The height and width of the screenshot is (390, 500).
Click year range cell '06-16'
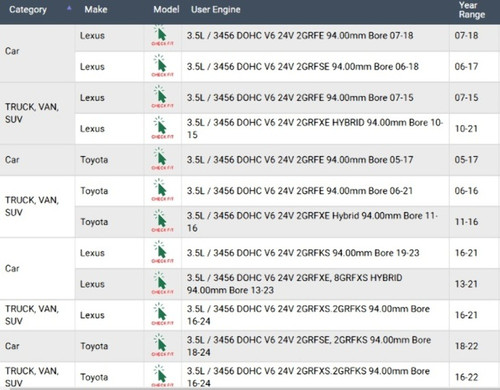pyautogui.click(x=466, y=191)
